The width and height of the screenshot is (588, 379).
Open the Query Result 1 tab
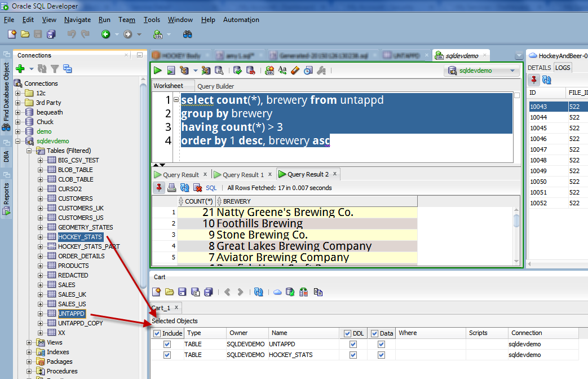242,175
